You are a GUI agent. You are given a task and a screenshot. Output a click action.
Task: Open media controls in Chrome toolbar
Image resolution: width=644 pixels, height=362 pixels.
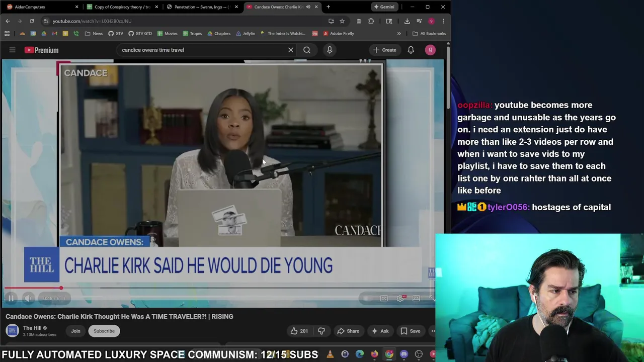pos(419,21)
